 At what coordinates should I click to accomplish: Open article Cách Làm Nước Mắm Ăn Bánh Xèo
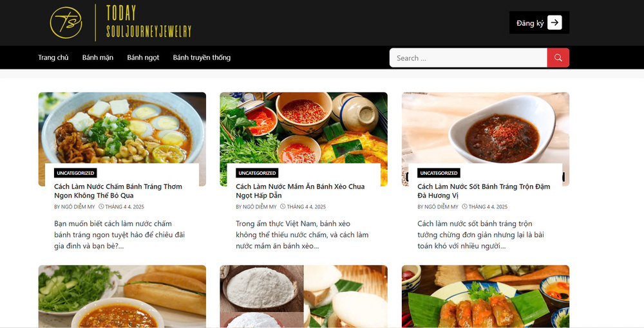pos(300,191)
